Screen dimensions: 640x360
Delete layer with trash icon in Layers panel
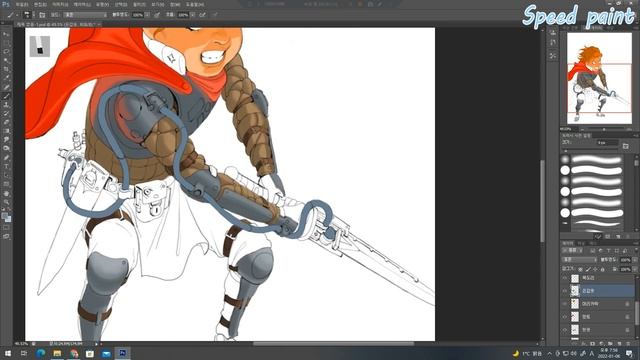point(629,344)
